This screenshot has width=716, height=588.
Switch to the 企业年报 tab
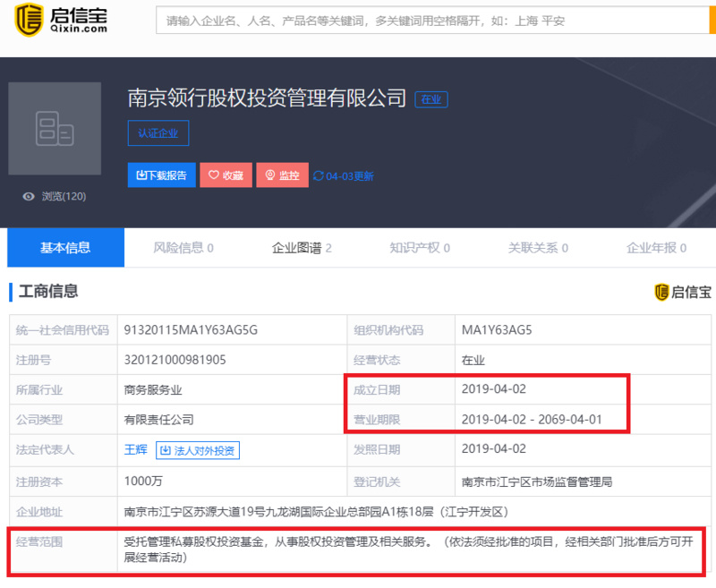tap(656, 248)
